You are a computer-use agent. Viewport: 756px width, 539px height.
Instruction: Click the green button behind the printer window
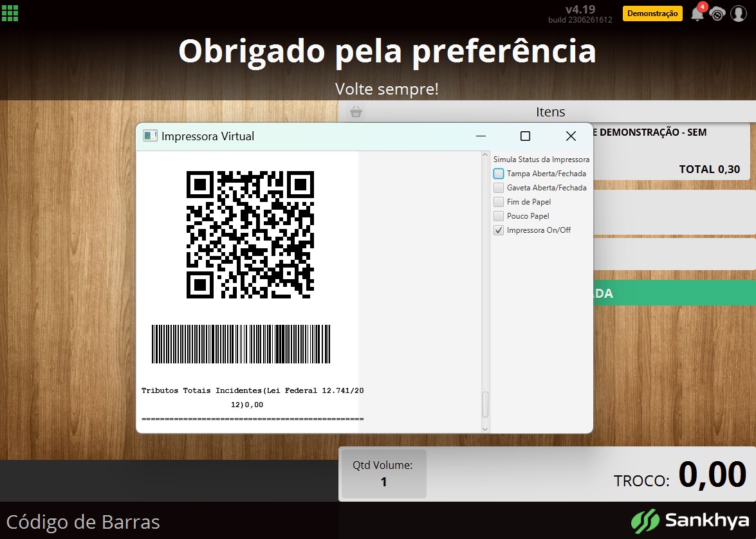[674, 293]
